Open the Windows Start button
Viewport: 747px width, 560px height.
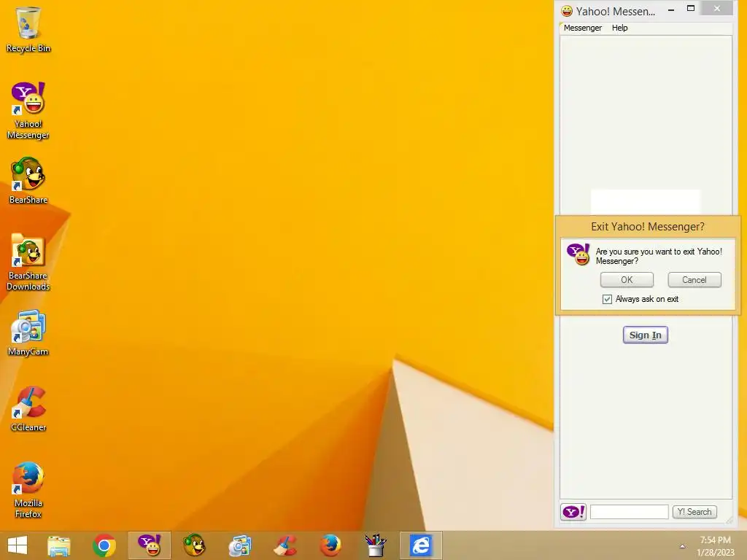click(x=18, y=545)
